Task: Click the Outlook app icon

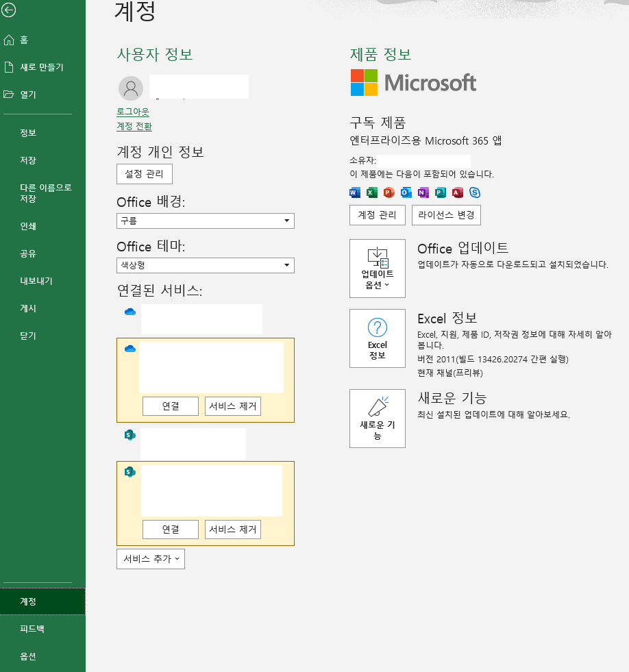Action: coord(406,193)
